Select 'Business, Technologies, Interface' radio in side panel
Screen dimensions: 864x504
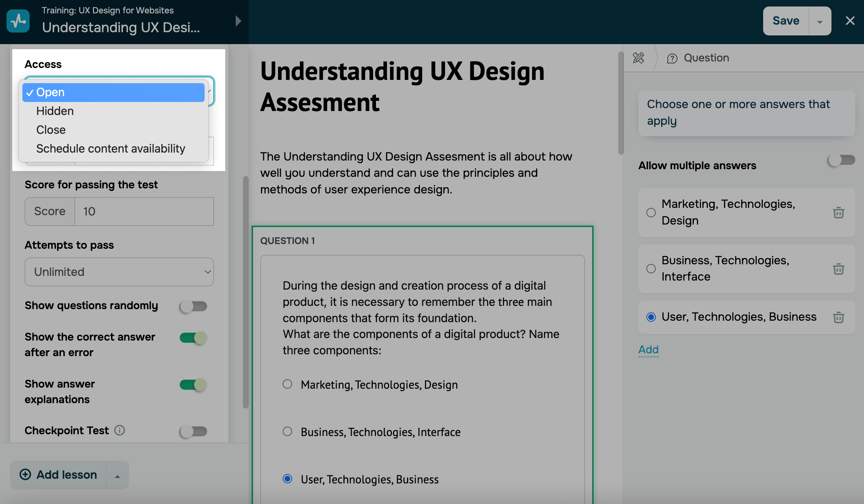651,269
